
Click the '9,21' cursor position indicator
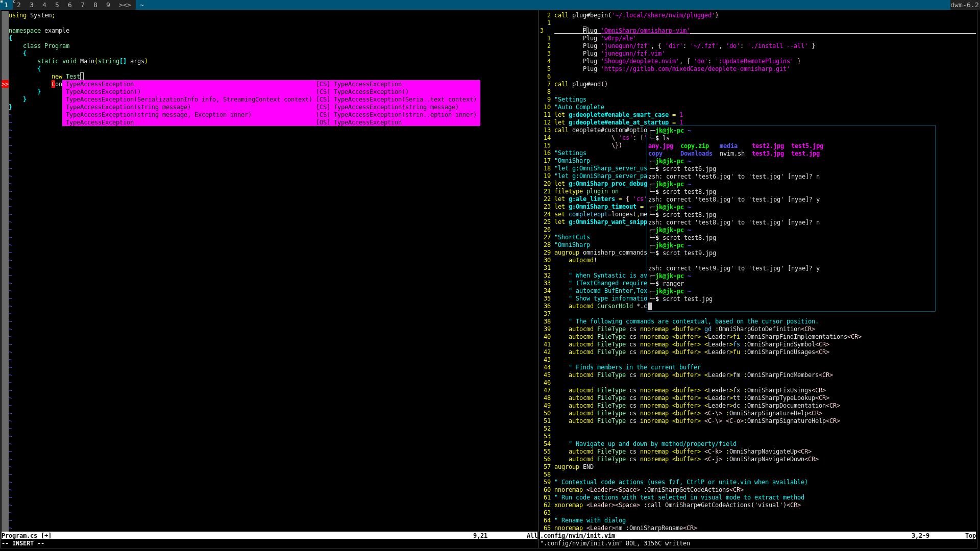pos(480,536)
